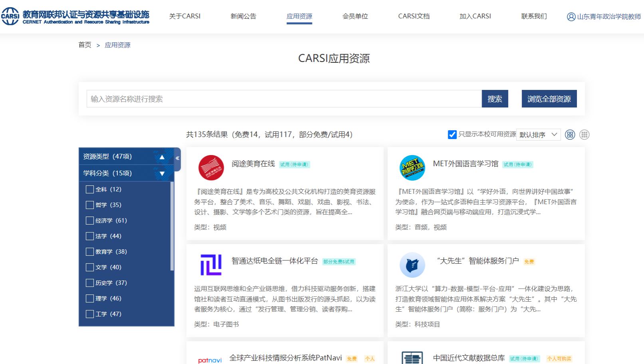Click the CARSI logo in header
Screen dimensions: 644x364
pos(10,16)
